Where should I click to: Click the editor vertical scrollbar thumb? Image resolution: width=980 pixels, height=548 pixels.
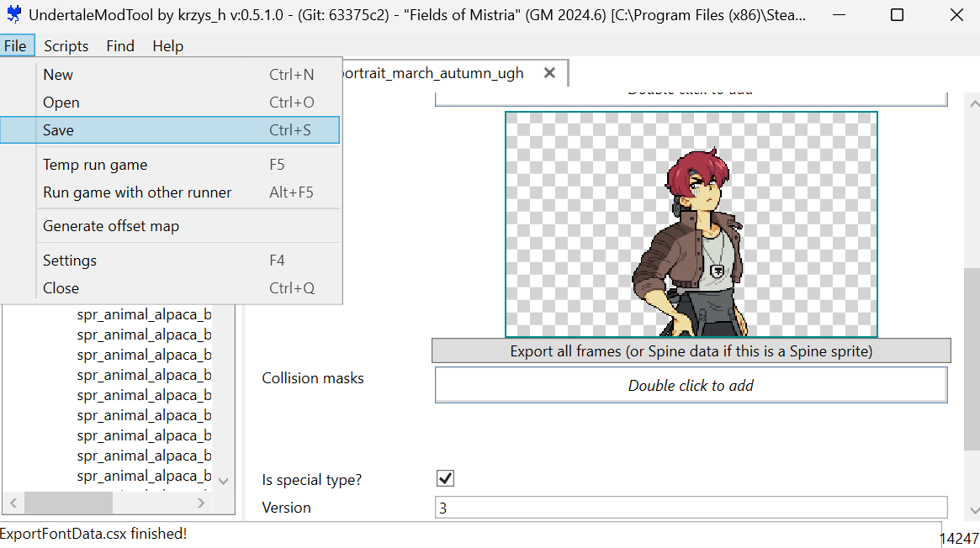click(x=972, y=359)
